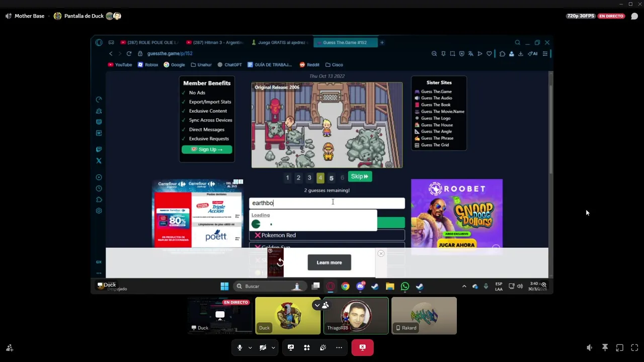Select ThiagoR78 participant tile

tap(356, 316)
